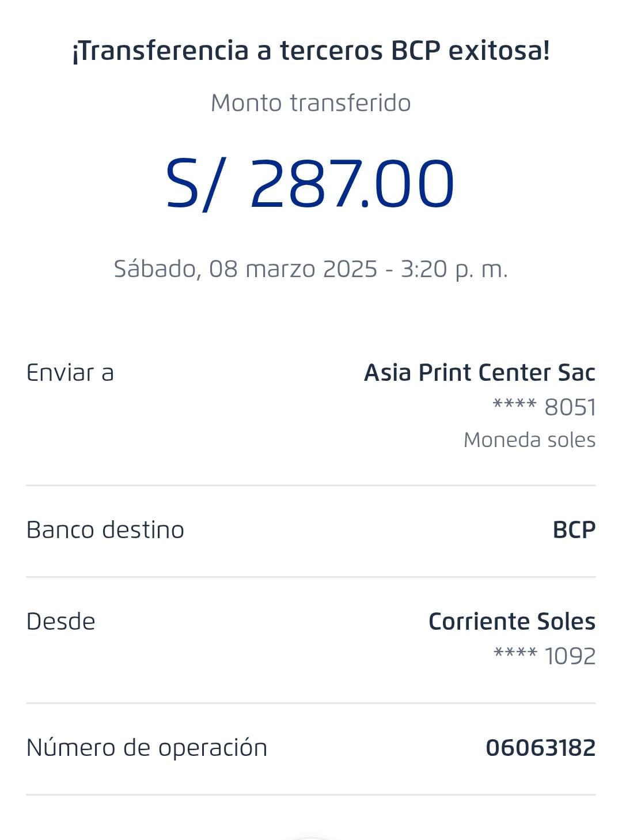Screen dimensions: 622x840
Task: Select the "Banco destino" label
Action: (105, 530)
